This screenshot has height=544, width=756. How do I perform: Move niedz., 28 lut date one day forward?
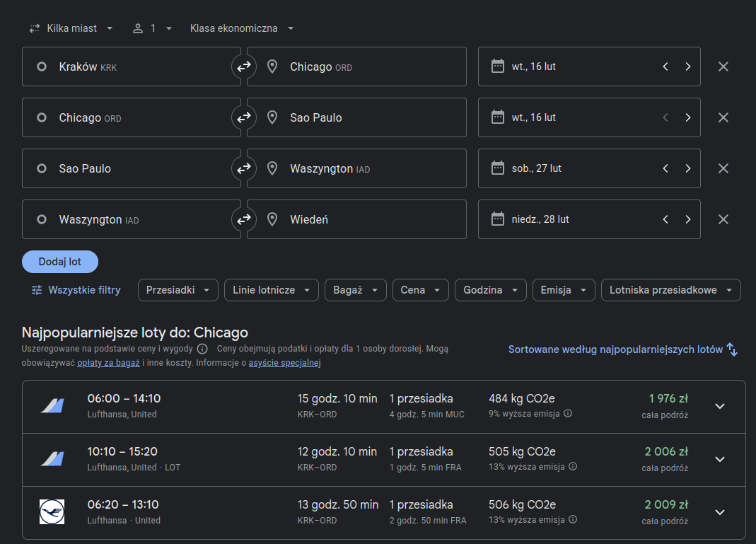688,219
